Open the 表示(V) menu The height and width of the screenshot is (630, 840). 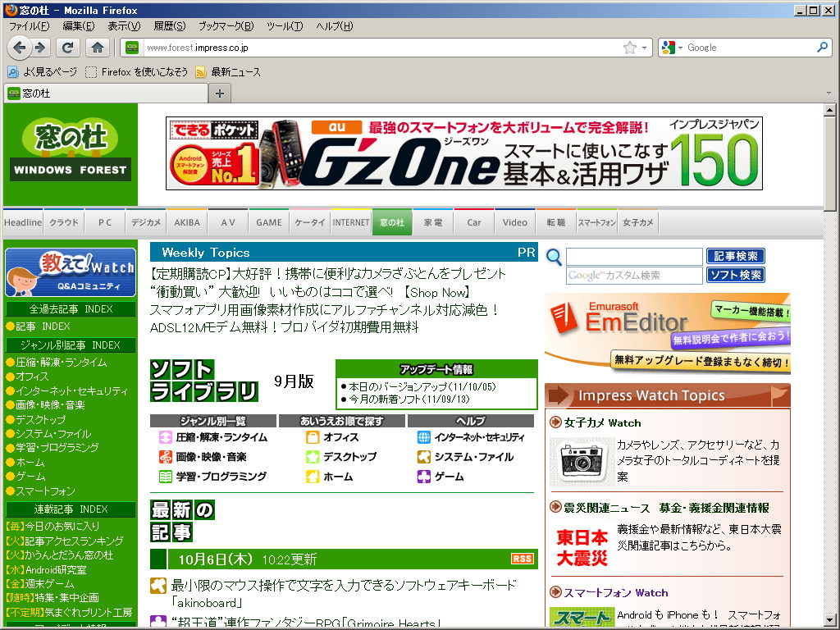point(124,25)
